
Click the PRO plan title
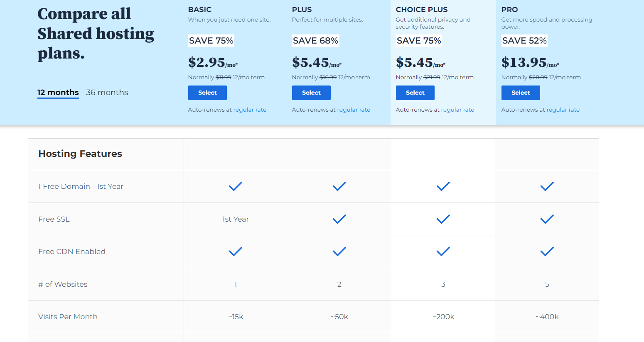509,10
